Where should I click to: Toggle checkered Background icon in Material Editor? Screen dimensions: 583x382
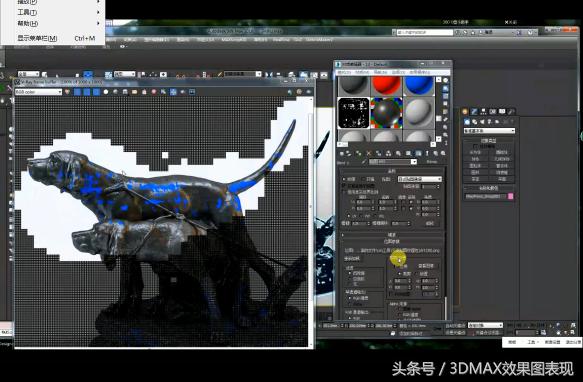point(445,96)
